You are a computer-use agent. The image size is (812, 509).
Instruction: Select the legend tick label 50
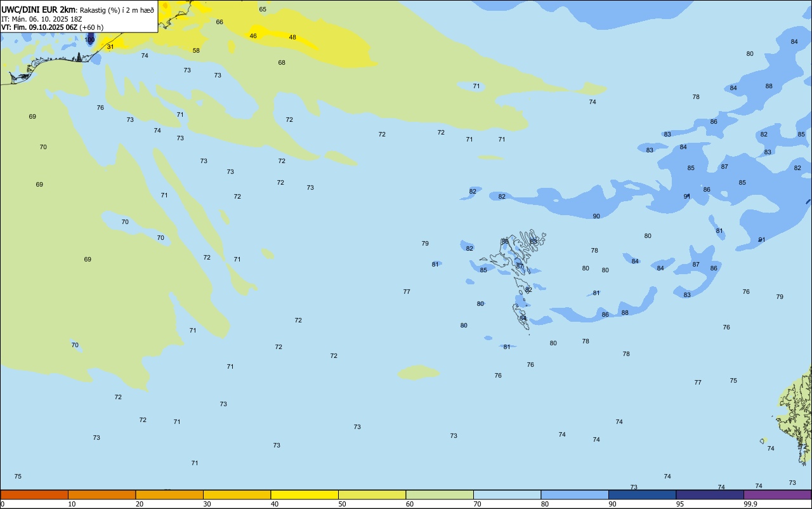coord(342,504)
